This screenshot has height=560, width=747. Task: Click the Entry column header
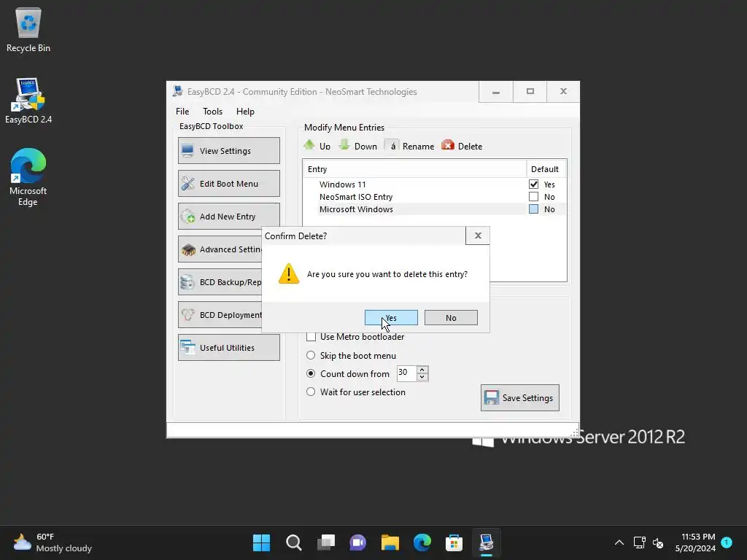pyautogui.click(x=414, y=169)
